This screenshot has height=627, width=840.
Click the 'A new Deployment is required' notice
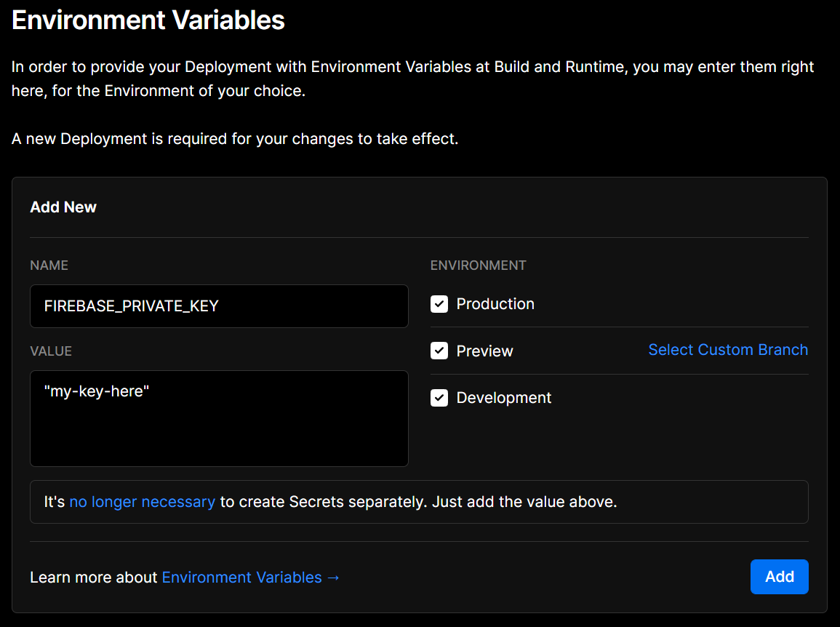pos(235,139)
